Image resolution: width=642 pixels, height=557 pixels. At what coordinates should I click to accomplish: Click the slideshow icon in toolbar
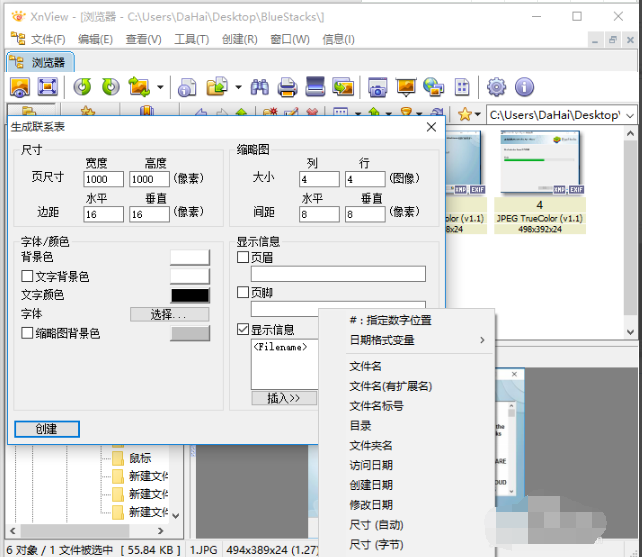pos(406,87)
